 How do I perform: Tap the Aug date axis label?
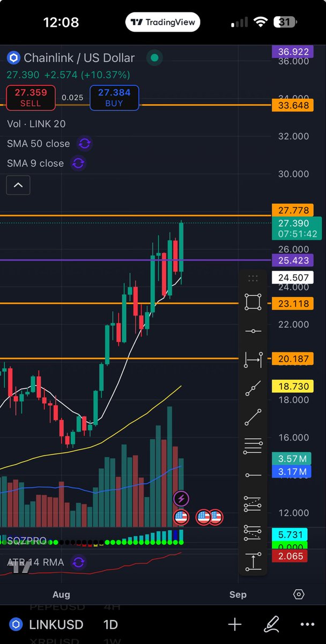pos(62,594)
